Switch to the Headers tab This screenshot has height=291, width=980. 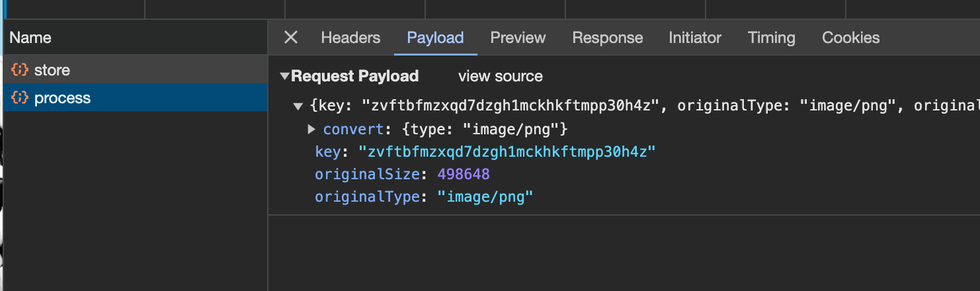tap(350, 38)
